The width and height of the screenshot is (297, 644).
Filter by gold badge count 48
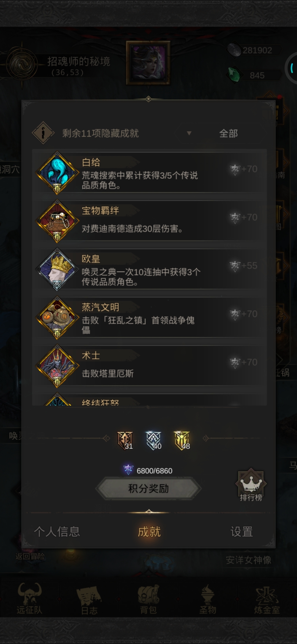pyautogui.click(x=182, y=440)
